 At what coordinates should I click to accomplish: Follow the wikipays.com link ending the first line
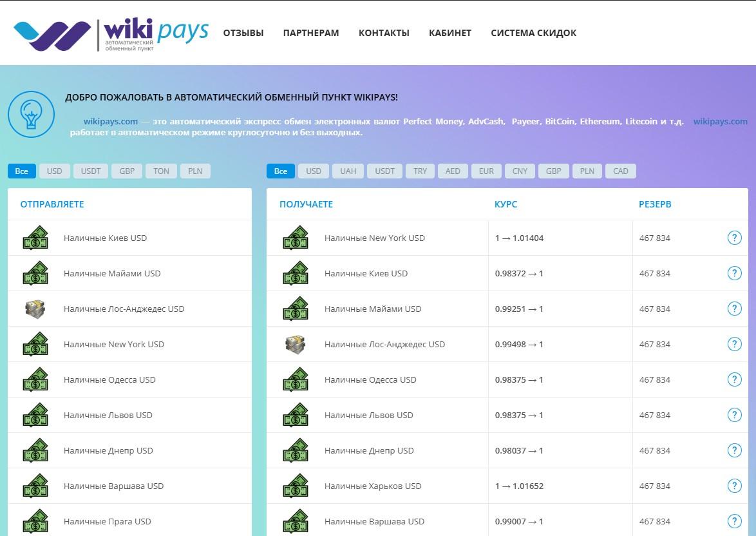721,122
